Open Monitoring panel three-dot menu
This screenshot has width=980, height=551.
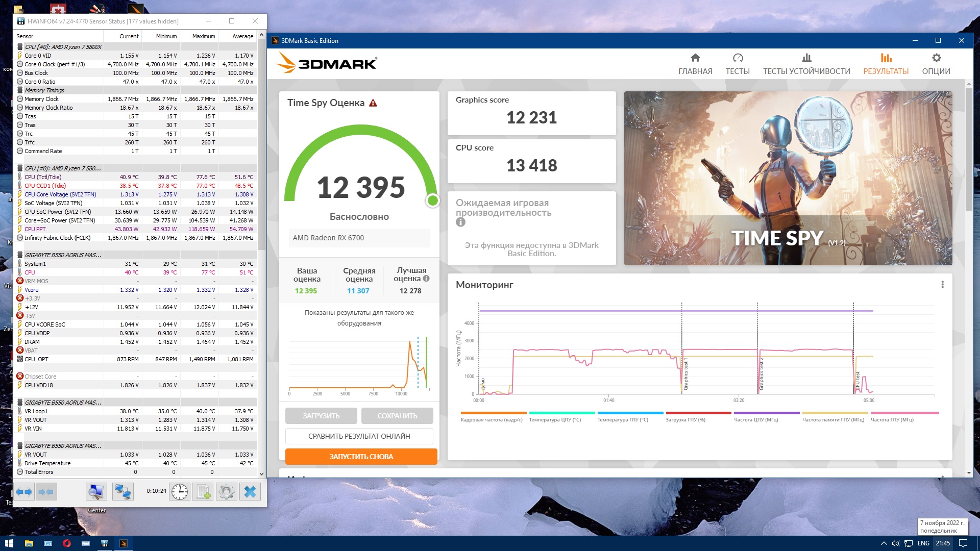tap(942, 285)
